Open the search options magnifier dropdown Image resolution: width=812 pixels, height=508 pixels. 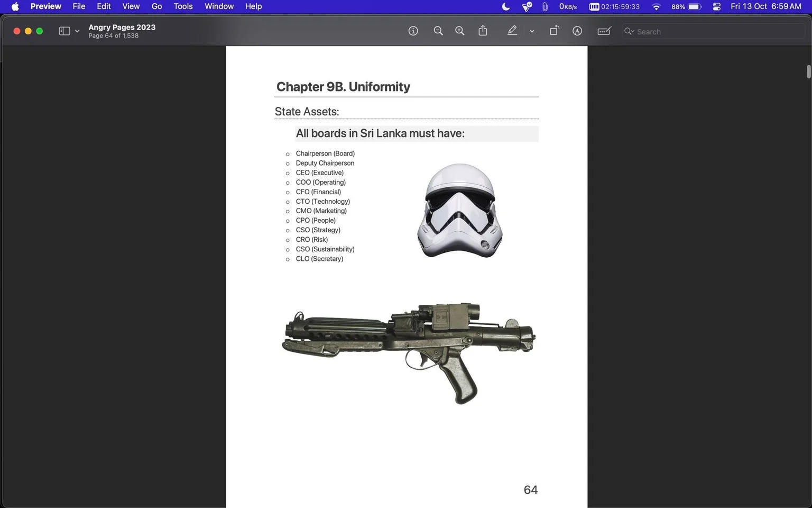click(x=629, y=31)
